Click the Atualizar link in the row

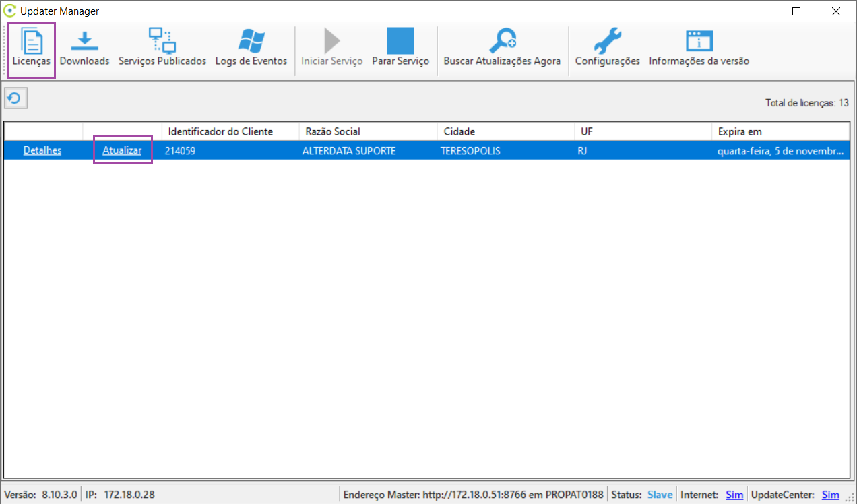pos(122,150)
